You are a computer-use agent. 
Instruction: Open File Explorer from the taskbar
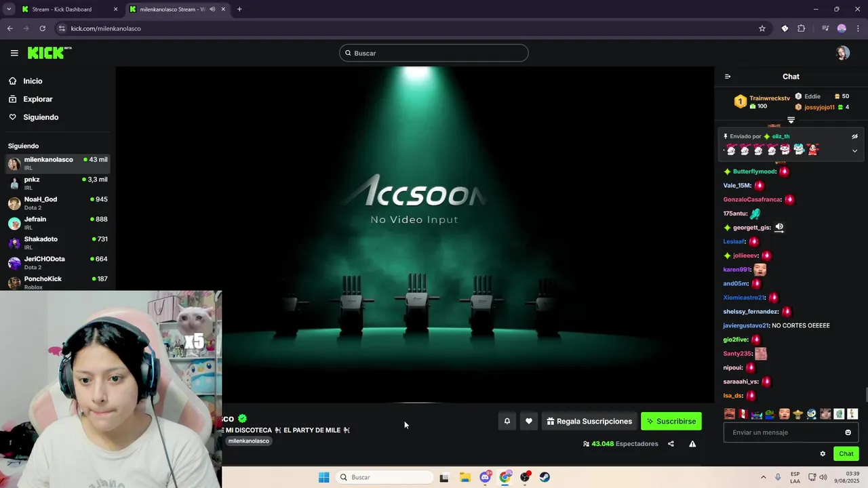click(465, 477)
